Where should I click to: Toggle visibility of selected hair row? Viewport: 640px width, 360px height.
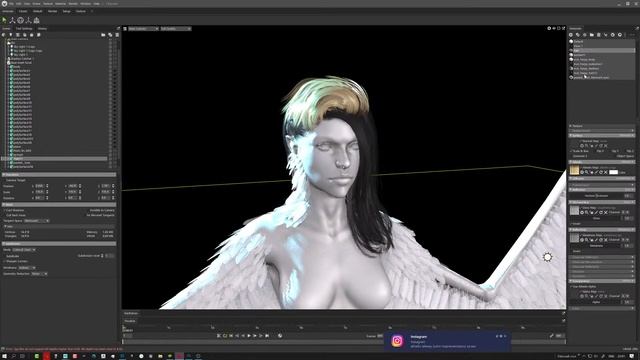pyautogui.click(x=110, y=159)
